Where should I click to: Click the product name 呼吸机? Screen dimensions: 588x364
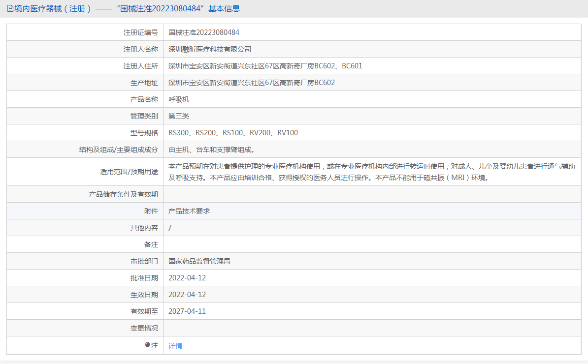[x=179, y=99]
